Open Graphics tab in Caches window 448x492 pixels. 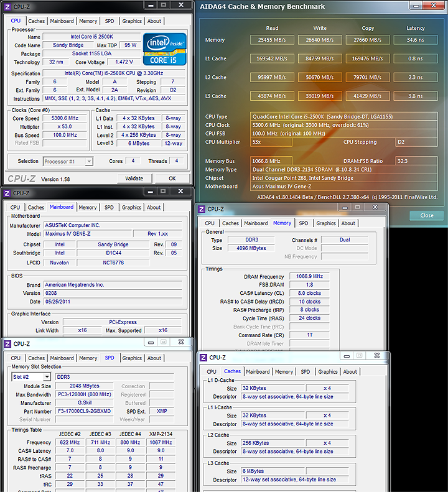tap(328, 371)
